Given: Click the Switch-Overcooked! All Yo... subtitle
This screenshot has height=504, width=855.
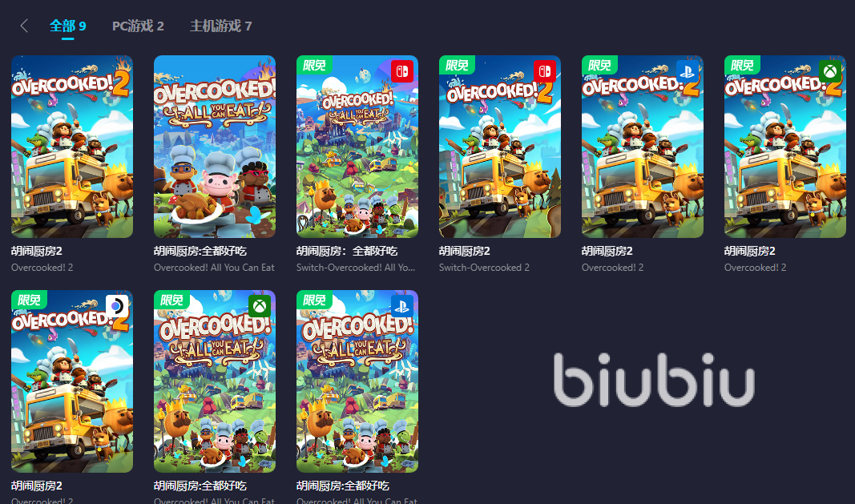Looking at the screenshot, I should click(x=356, y=268).
